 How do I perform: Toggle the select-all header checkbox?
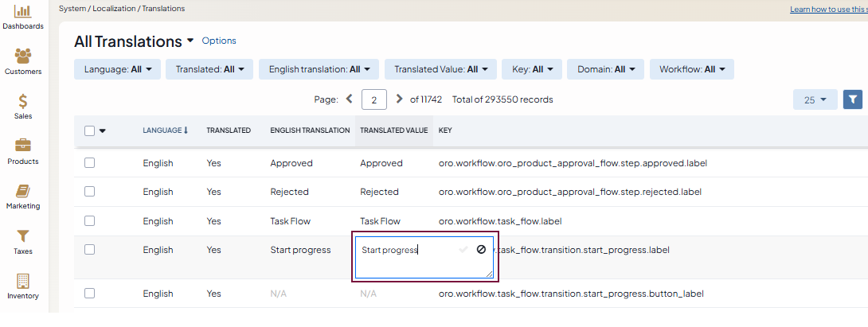click(89, 130)
